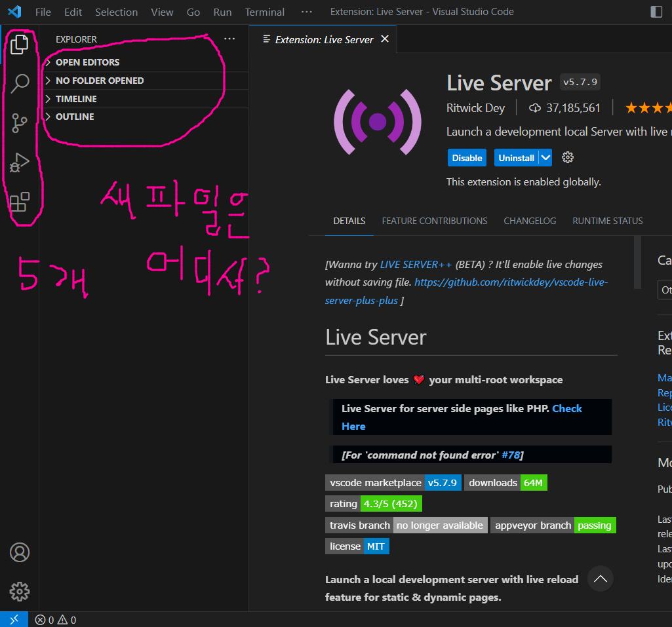The width and height of the screenshot is (672, 627).
Task: Click the scroll-to-top arrow button
Action: click(x=600, y=579)
